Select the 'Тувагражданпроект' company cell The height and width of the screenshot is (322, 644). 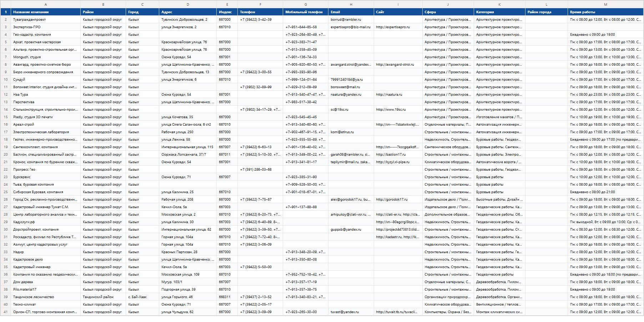coord(46,20)
